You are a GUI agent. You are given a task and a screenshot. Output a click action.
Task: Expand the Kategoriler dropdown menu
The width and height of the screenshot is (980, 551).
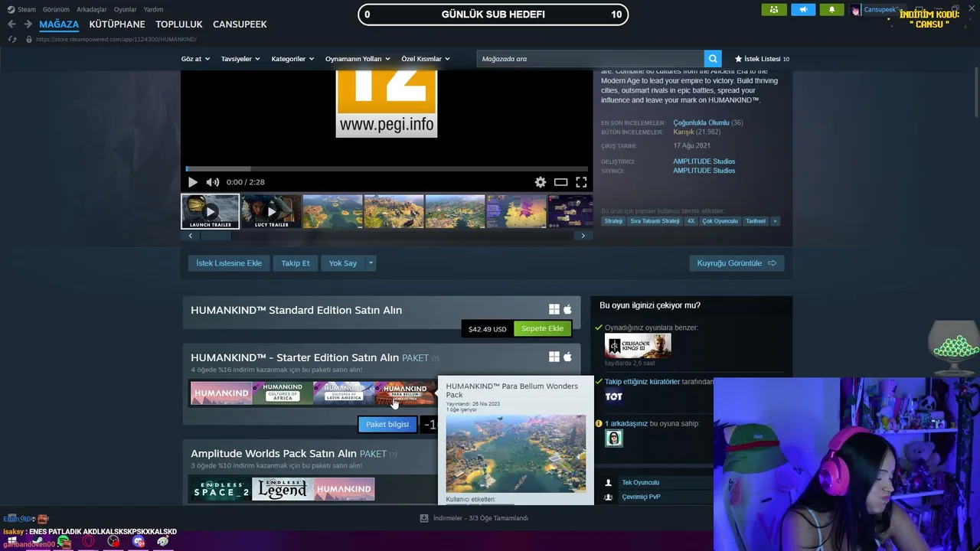click(x=292, y=59)
